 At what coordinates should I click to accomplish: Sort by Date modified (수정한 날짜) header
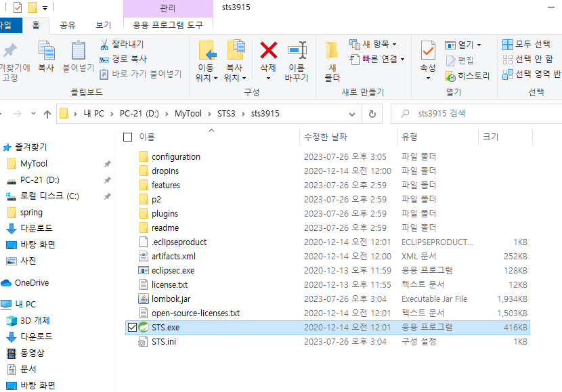[326, 137]
